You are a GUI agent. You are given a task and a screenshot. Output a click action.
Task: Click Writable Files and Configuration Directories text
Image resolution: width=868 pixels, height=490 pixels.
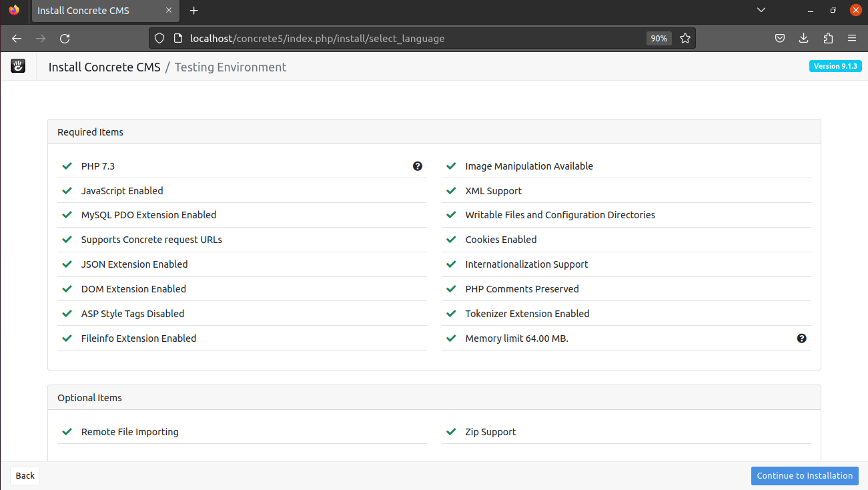click(x=560, y=215)
